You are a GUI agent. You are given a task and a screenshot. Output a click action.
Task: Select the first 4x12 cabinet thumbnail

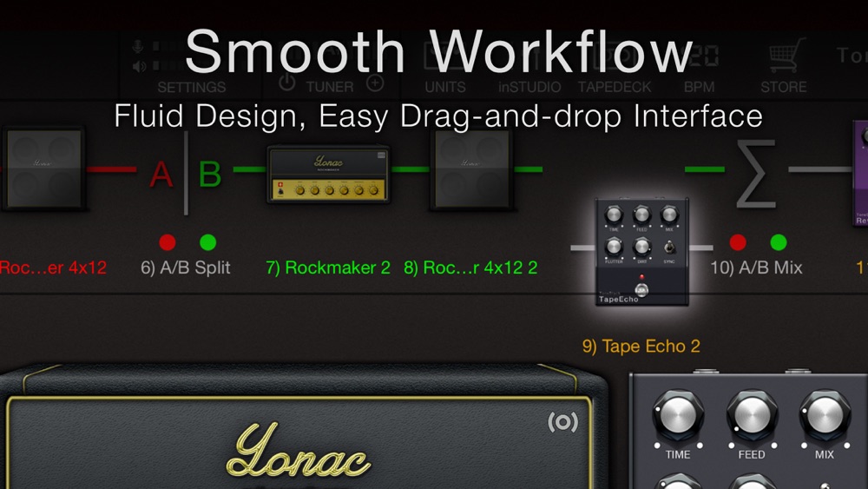point(43,169)
